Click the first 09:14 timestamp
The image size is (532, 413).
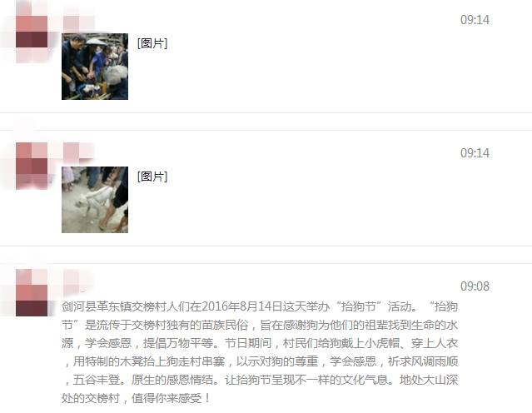pos(475,20)
